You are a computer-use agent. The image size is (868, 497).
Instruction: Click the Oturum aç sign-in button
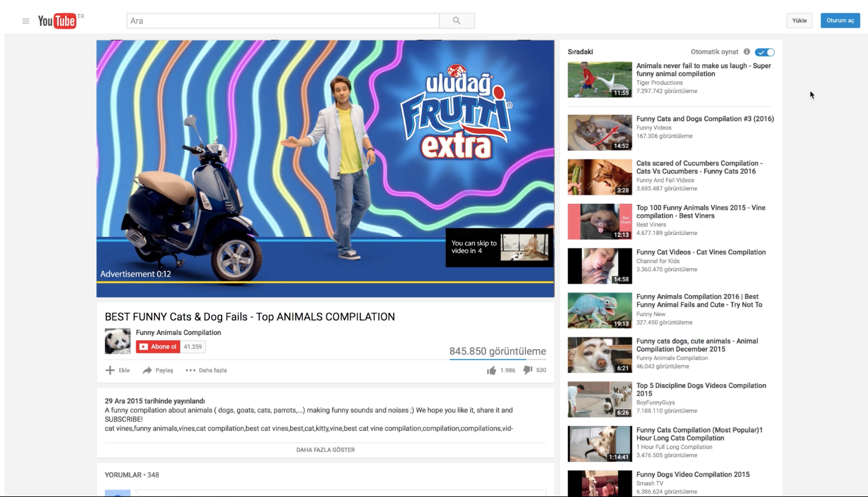coord(840,21)
